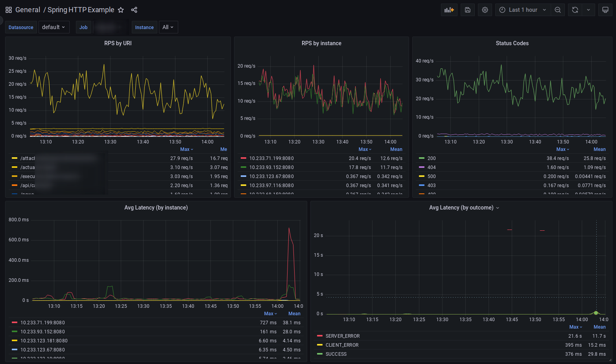The width and height of the screenshot is (616, 364).
Task: Go to the General folder link
Action: 28,10
